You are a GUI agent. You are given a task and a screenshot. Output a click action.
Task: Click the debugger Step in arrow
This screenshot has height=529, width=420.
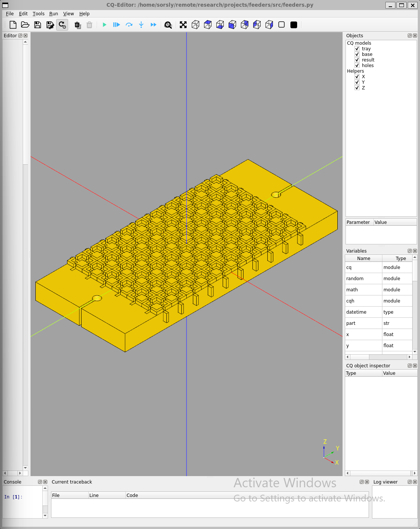141,25
